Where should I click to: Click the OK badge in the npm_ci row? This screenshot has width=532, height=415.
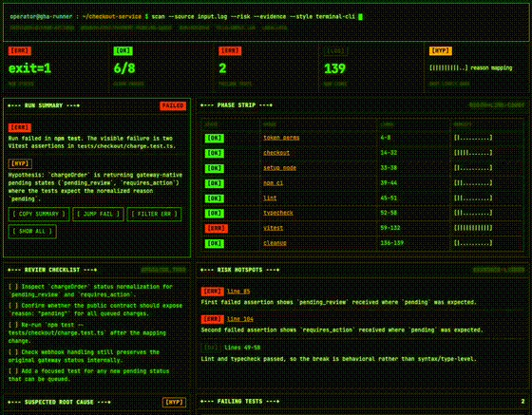point(214,183)
